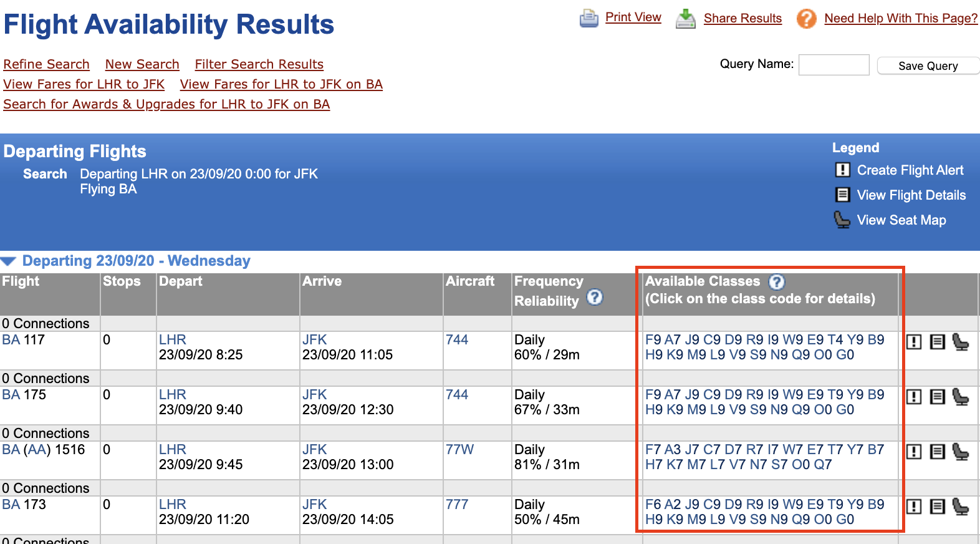980x544 pixels.
Task: Open the Refine Search link
Action: [x=46, y=64]
